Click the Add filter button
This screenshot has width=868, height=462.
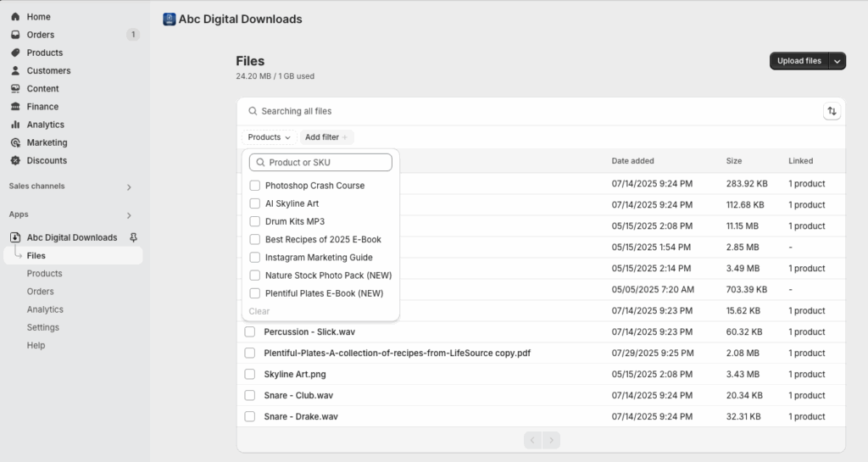coord(326,137)
